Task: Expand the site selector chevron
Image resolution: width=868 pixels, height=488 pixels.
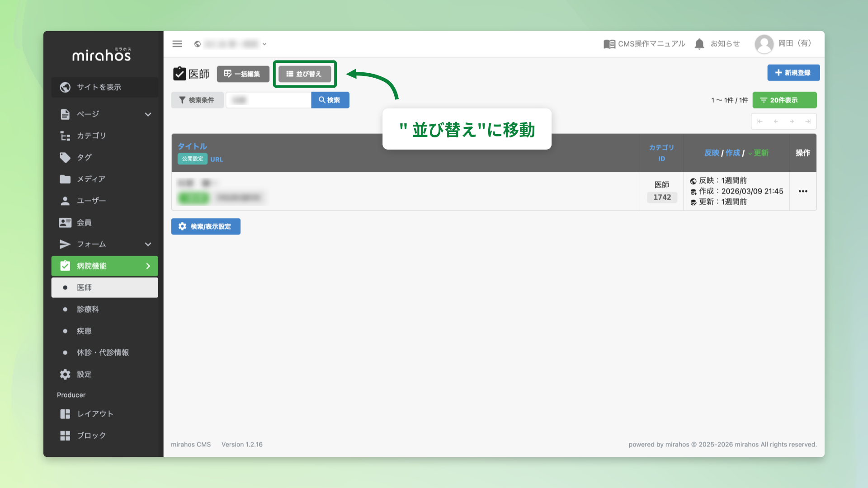Action: point(264,44)
